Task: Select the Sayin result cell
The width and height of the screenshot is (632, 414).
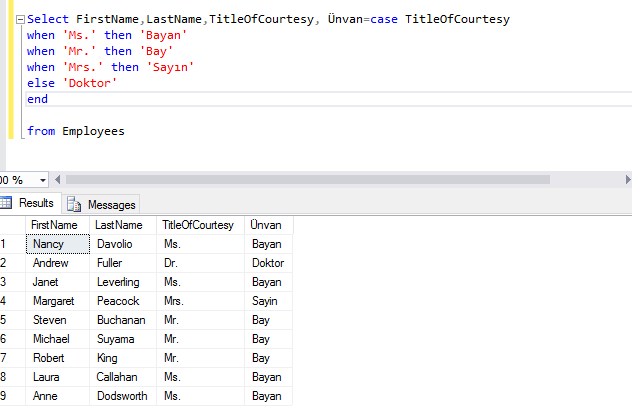Action: [x=268, y=301]
